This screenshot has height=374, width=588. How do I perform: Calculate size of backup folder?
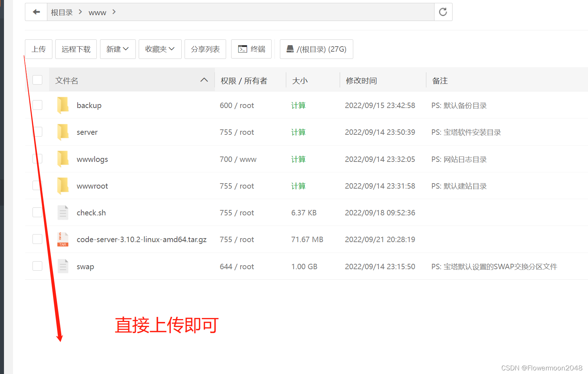coord(298,106)
